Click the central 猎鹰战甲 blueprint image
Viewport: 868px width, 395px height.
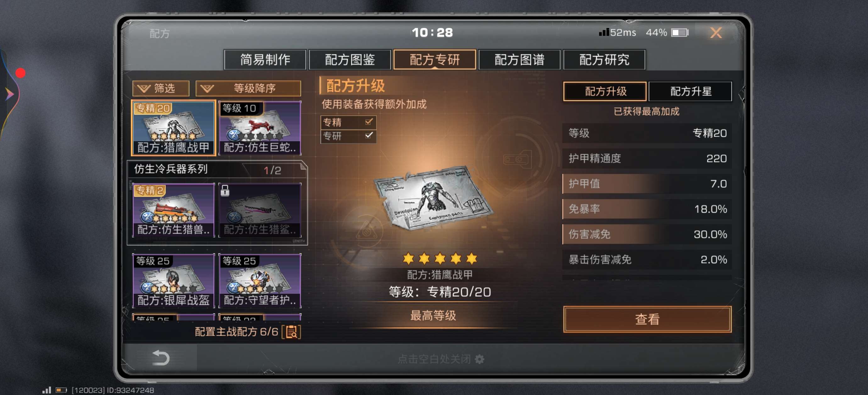click(434, 199)
